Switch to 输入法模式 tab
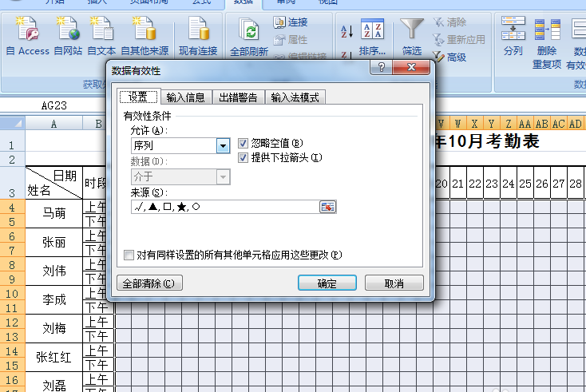586x392 pixels. coord(295,97)
